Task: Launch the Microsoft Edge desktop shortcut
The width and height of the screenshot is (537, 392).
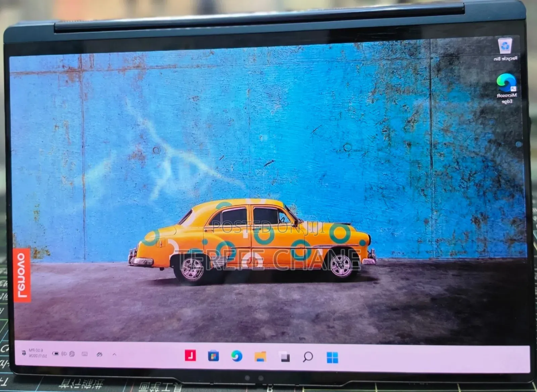Action: 506,88
